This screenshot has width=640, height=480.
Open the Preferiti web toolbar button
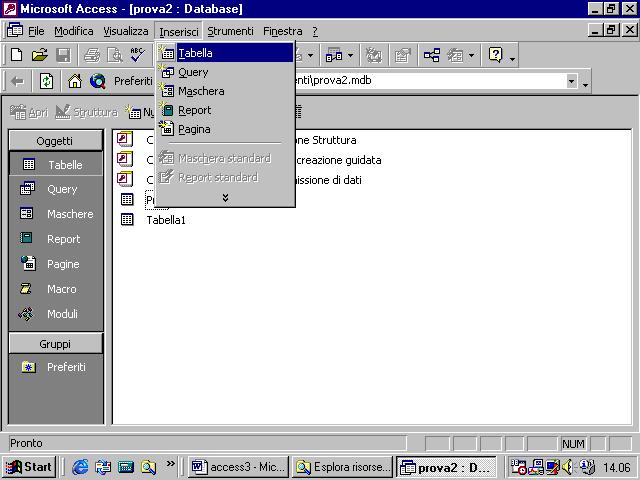[133, 81]
